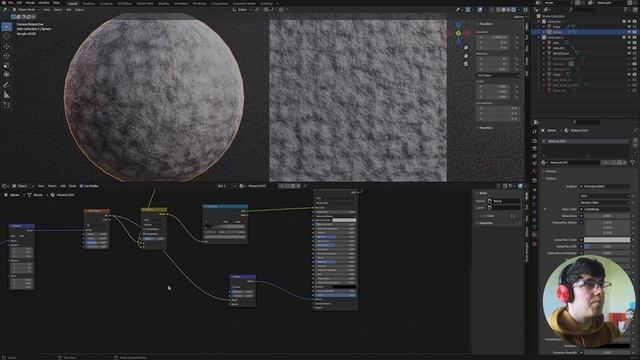Switch to the Modeling workspace tab
The height and width of the screenshot is (360, 640).
coord(89,3)
